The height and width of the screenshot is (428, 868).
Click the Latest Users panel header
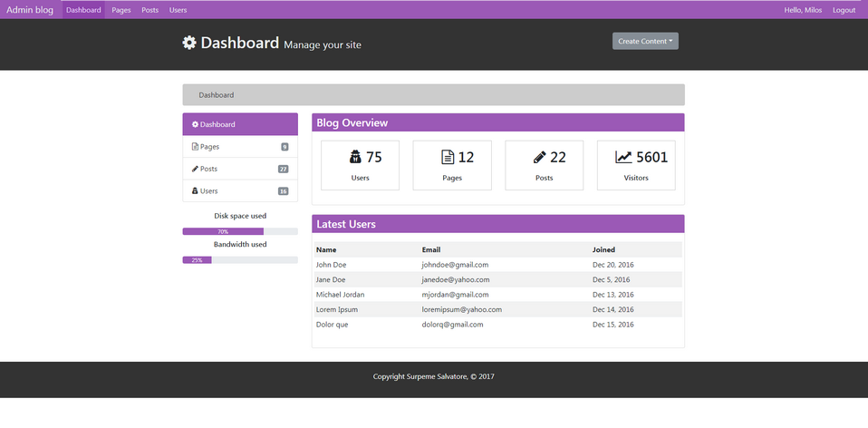[498, 224]
